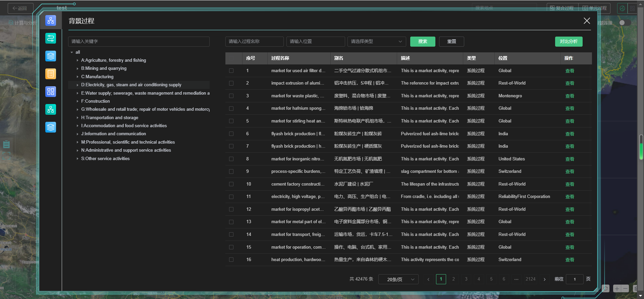Switch to 复合过程 tab at top right
Screen dimensions: 644x299
point(562,8)
